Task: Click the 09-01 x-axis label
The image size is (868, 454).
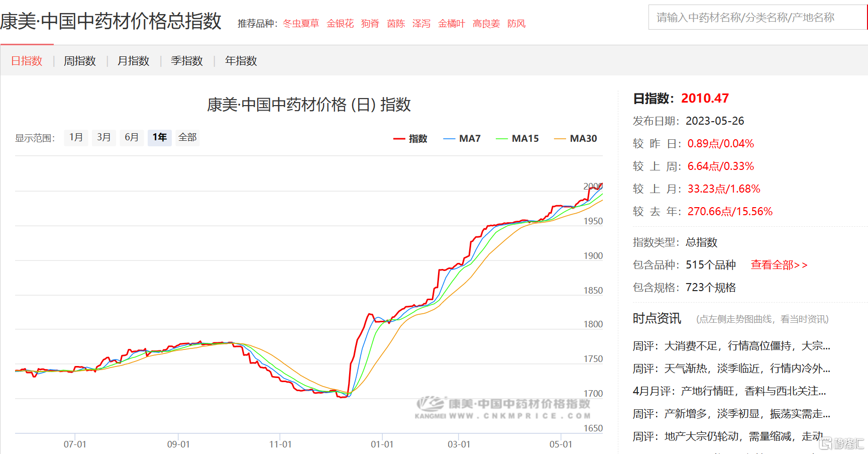Action: [x=178, y=444]
